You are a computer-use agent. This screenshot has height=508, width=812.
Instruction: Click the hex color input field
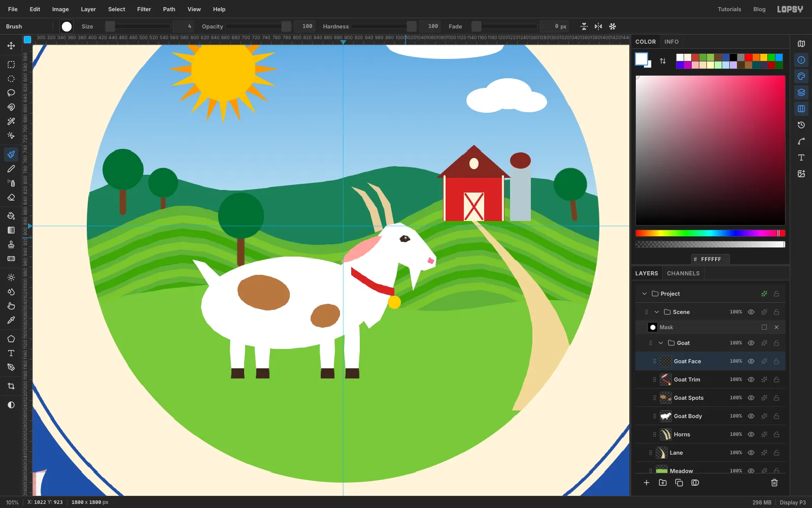710,259
